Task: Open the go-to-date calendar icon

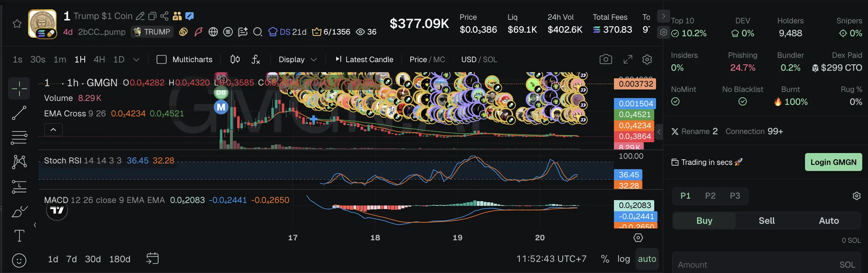Action: pos(153,259)
